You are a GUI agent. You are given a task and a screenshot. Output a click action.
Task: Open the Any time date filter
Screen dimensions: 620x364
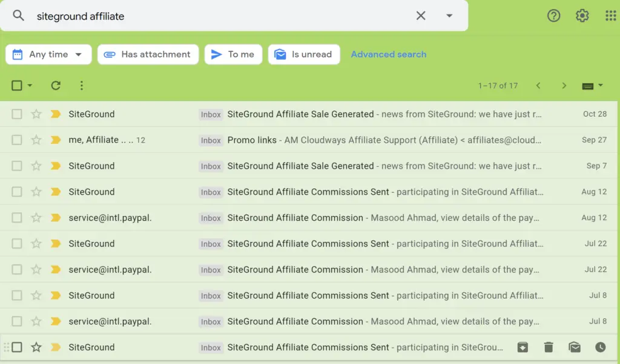48,54
